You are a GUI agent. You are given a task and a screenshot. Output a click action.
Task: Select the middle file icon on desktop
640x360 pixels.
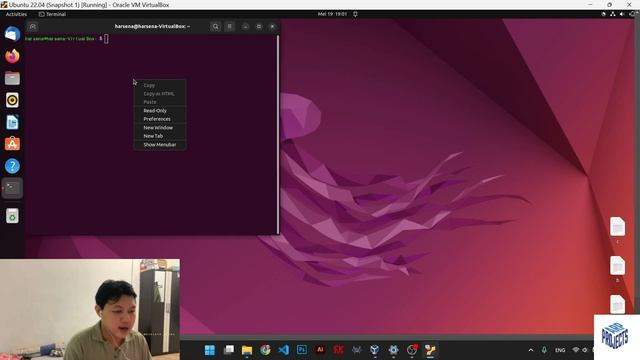pyautogui.click(x=618, y=266)
